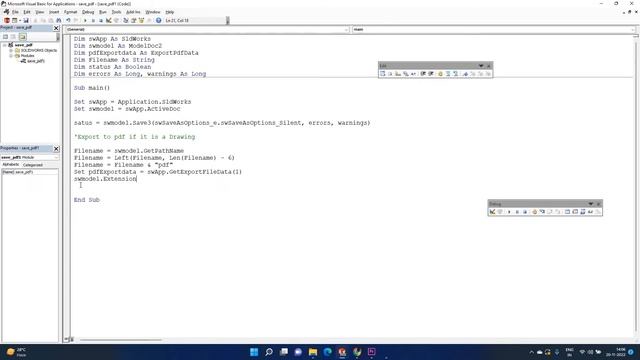Open the File menu
640x360 pixels.
[15, 12]
